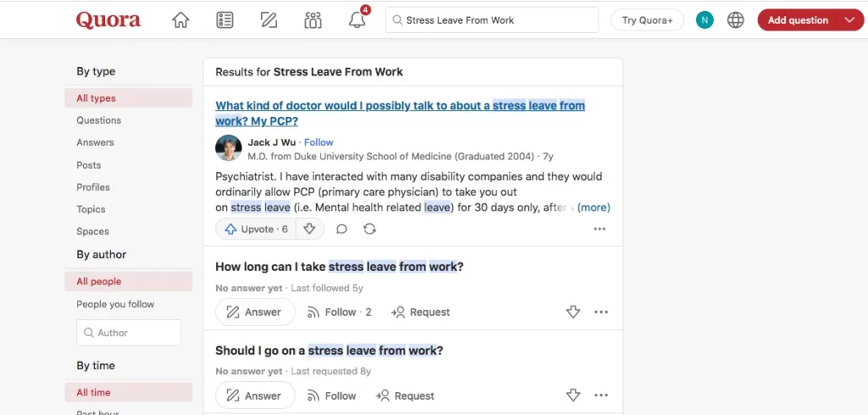Screen dimensions: 868x415
Task: Open the Spaces people icon in header
Action: click(313, 20)
